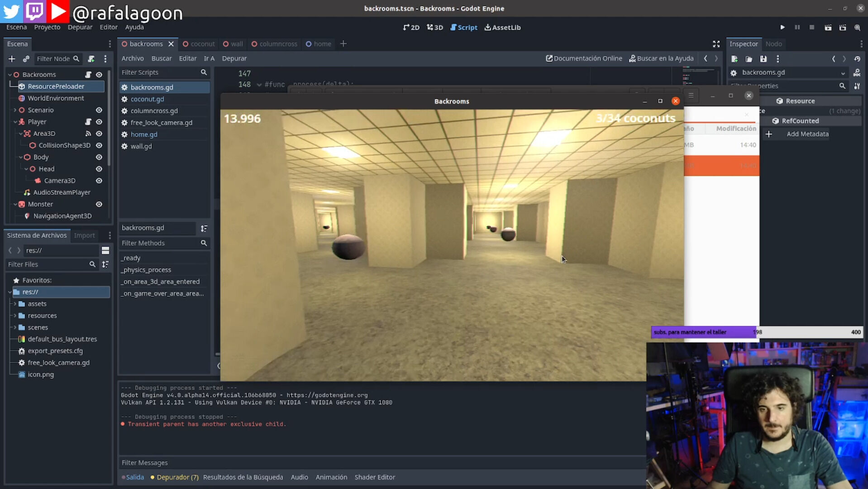Expand the Scenario node in scene tree
The width and height of the screenshot is (868, 489).
coord(15,110)
